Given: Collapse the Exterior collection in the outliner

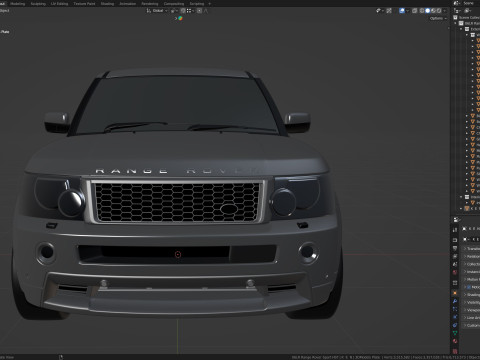Looking at the screenshot, I should coord(462,29).
